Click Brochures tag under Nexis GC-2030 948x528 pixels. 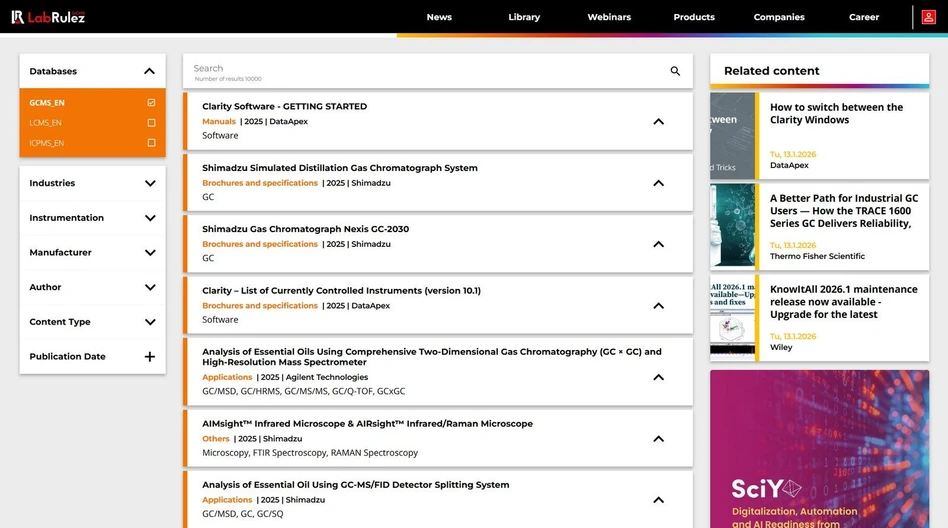pos(260,244)
